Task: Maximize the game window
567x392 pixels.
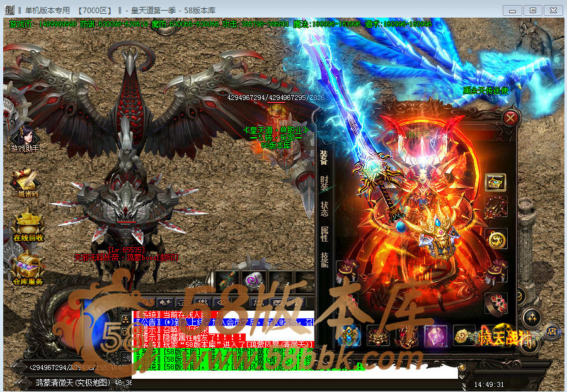Action: click(532, 10)
